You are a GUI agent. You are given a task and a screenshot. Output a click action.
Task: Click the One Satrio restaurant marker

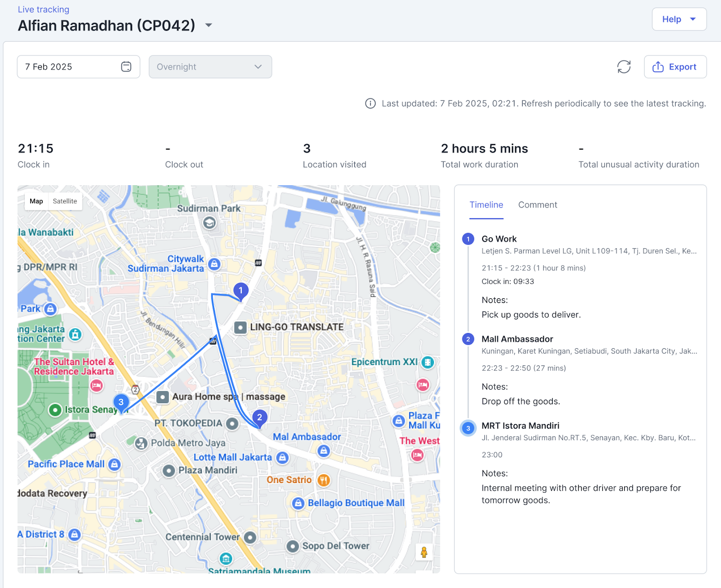pos(324,480)
